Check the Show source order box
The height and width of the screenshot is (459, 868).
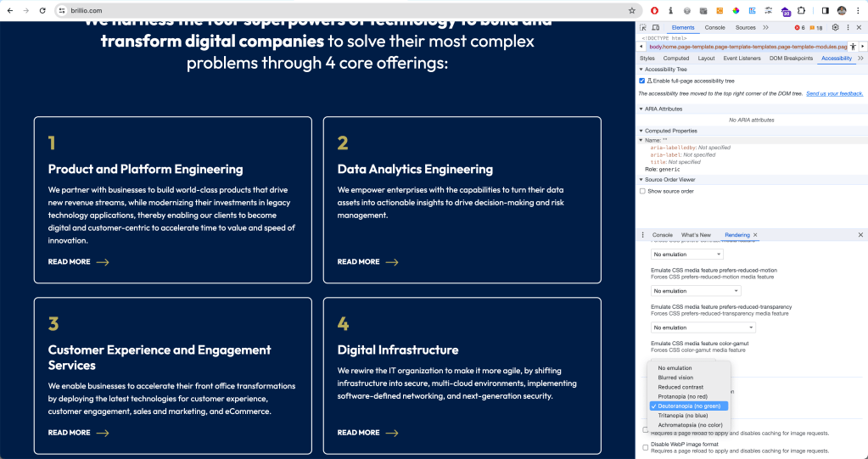[642, 191]
